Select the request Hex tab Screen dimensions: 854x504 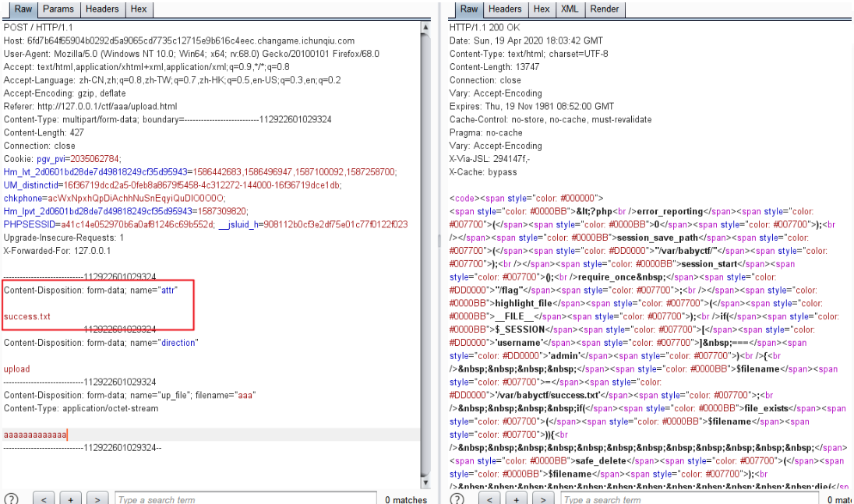click(x=139, y=9)
